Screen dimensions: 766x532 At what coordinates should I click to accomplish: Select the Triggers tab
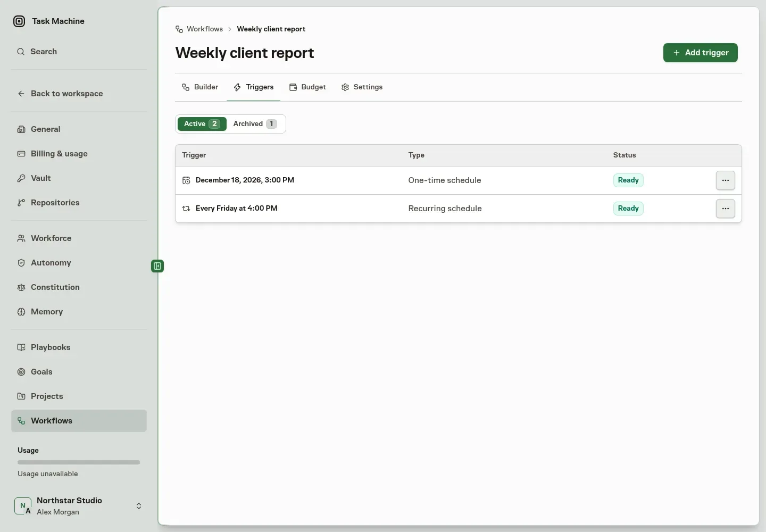(x=254, y=87)
